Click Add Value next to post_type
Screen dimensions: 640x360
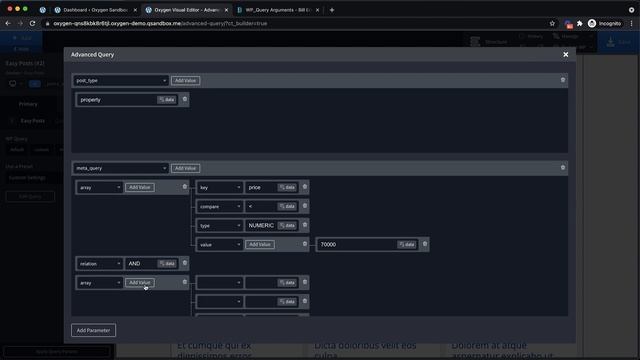185,81
